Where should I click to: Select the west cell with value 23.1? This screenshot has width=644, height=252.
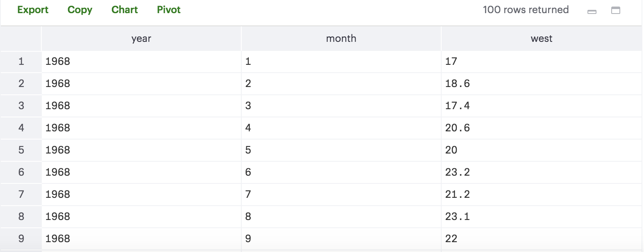click(x=458, y=217)
